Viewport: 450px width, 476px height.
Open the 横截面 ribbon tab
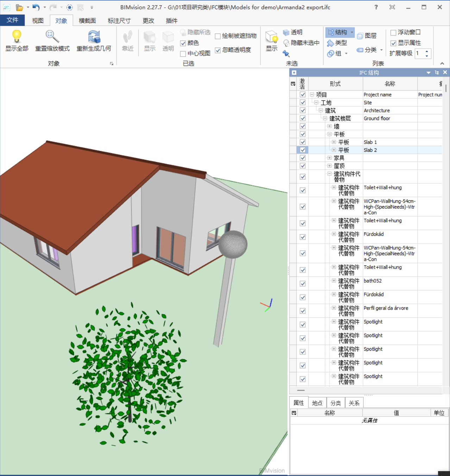(87, 21)
